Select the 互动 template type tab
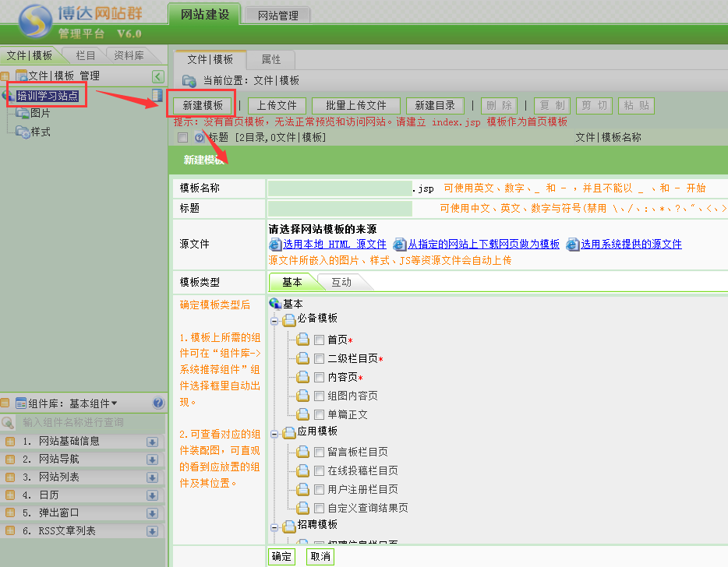728x567 pixels. [x=341, y=283]
